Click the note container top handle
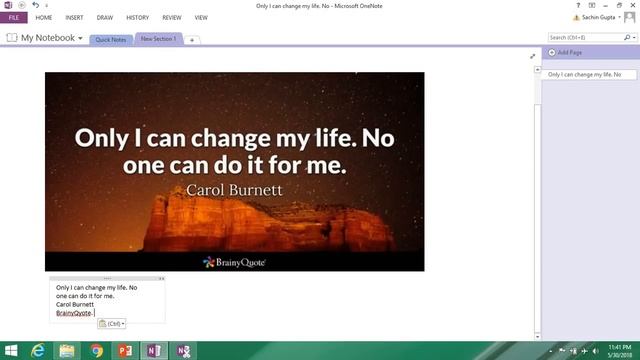The height and width of the screenshot is (360, 640). pos(107,278)
